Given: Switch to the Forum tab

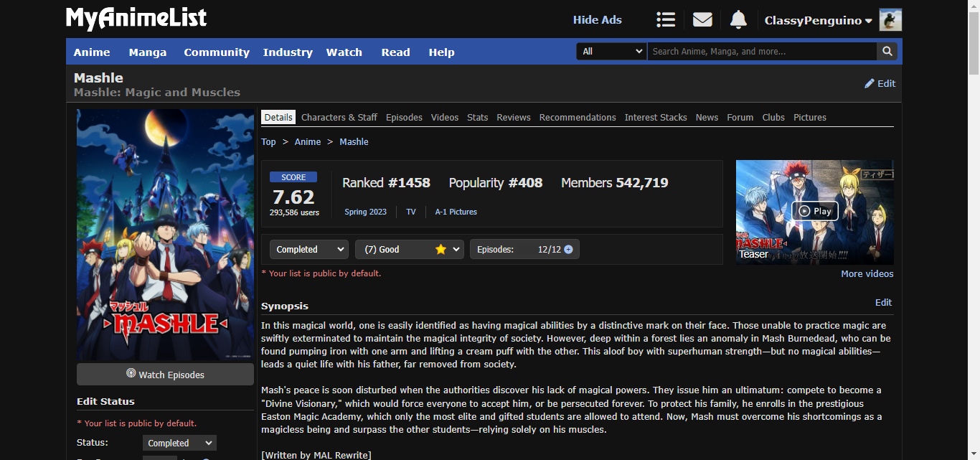Looking at the screenshot, I should (740, 117).
